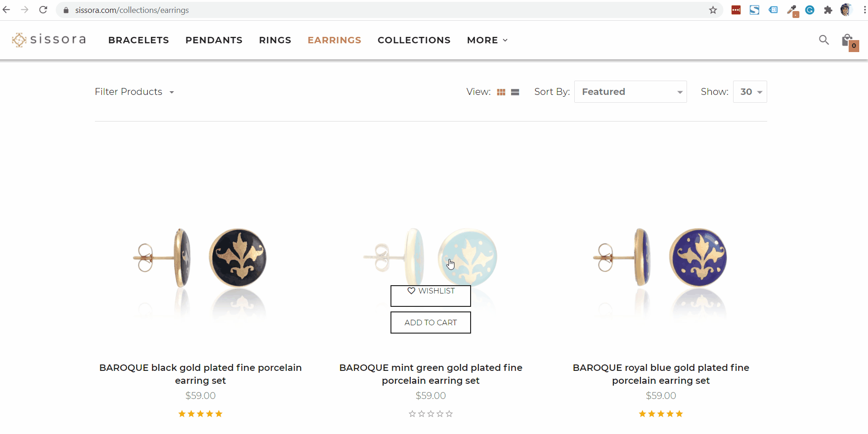
Task: Open the MORE navigation menu
Action: [487, 40]
